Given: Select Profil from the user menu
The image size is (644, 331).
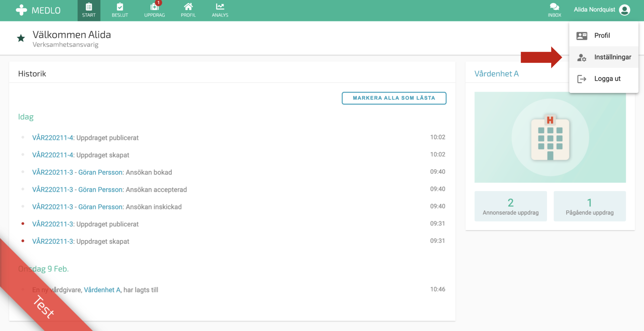Looking at the screenshot, I should (x=602, y=36).
